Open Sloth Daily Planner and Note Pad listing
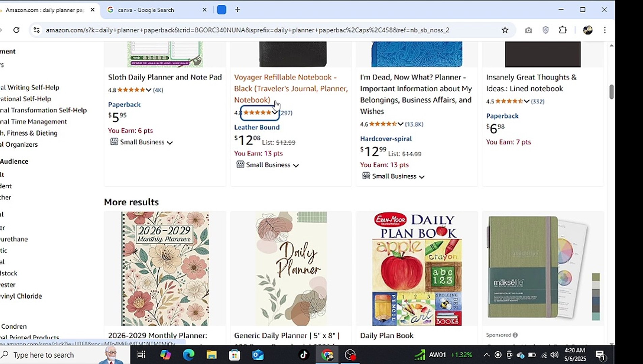This screenshot has width=643, height=364. coord(165,77)
